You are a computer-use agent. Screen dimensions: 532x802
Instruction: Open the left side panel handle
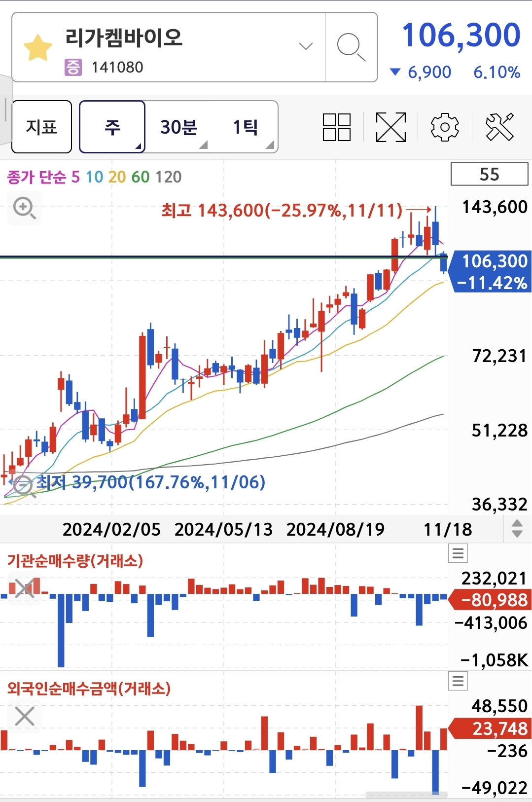coord(5,109)
